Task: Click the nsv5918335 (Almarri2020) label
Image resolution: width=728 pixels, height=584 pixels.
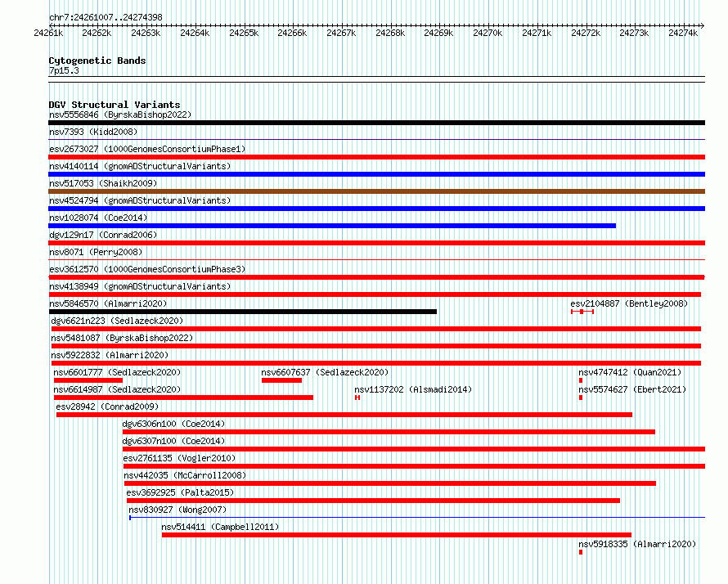Action: tap(637, 544)
